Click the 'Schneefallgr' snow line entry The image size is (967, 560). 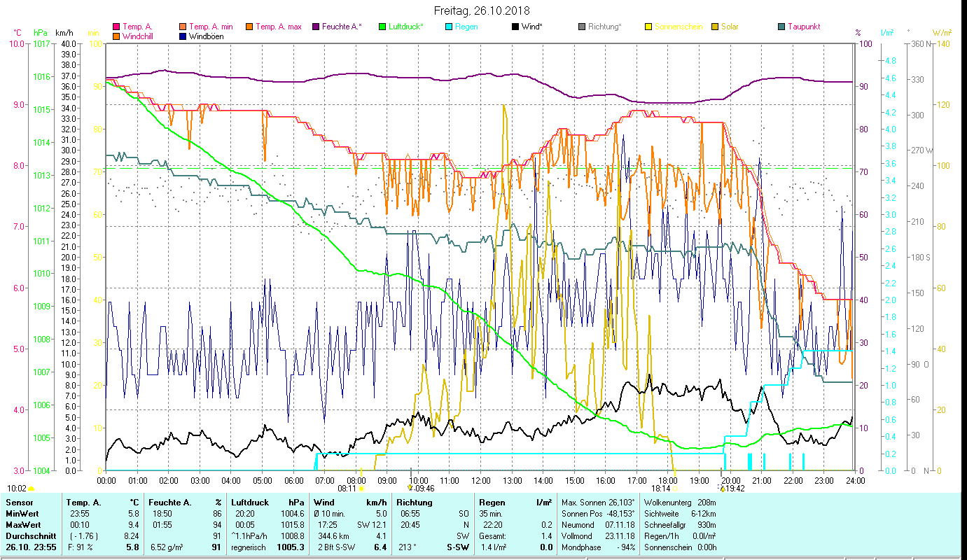click(x=680, y=524)
